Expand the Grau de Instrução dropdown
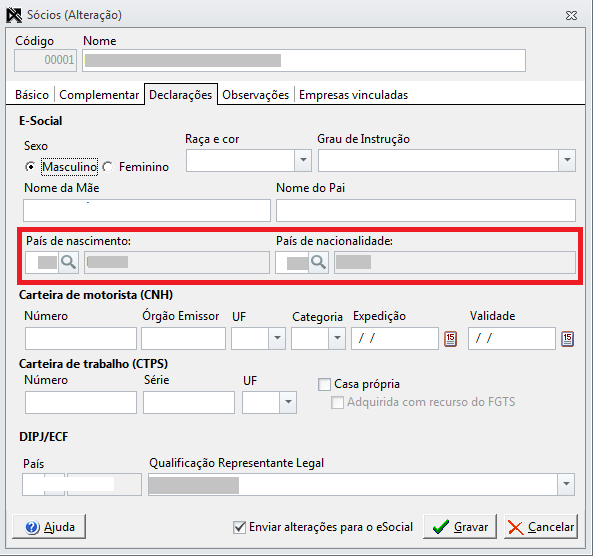The image size is (593, 557). tap(567, 160)
